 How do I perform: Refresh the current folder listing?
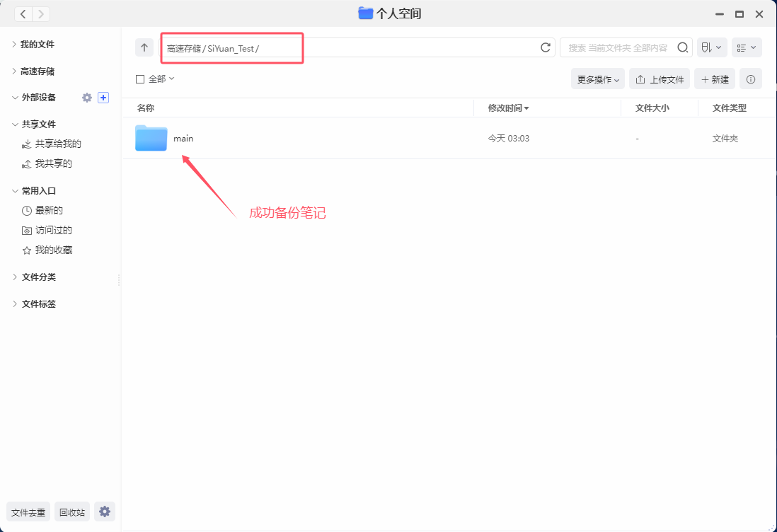(545, 47)
